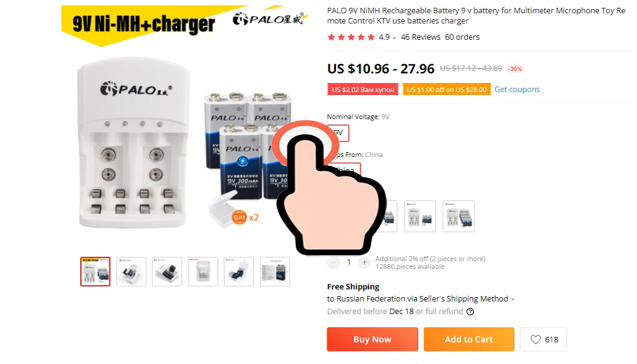This screenshot has height=364, width=637.
Task: Choose the charger with many batteries variant
Action: pyautogui.click(x=458, y=216)
